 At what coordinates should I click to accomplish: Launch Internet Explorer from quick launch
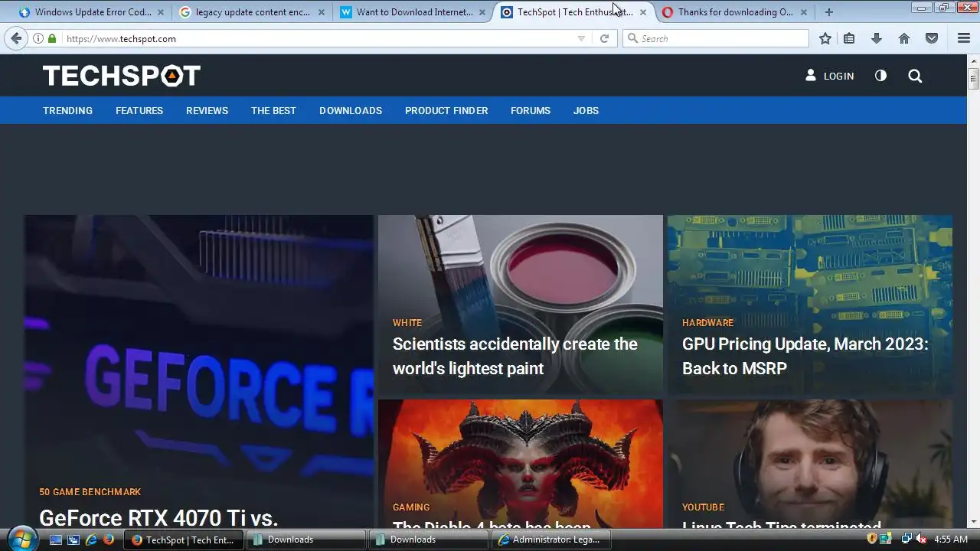(x=91, y=540)
